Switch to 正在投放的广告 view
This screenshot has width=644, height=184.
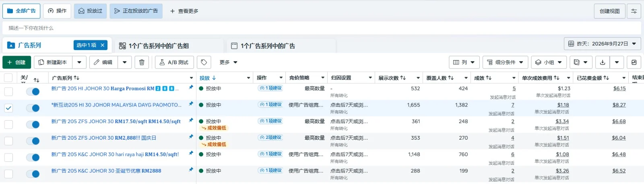coord(136,11)
